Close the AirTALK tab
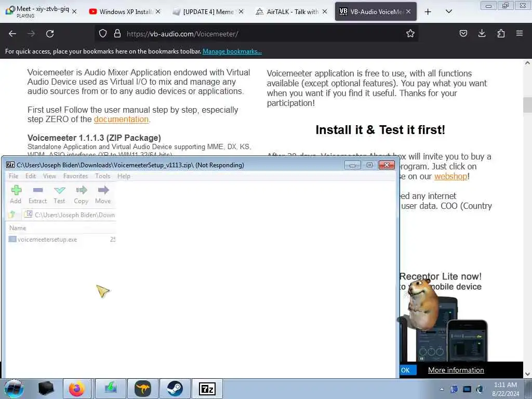 tap(325, 11)
